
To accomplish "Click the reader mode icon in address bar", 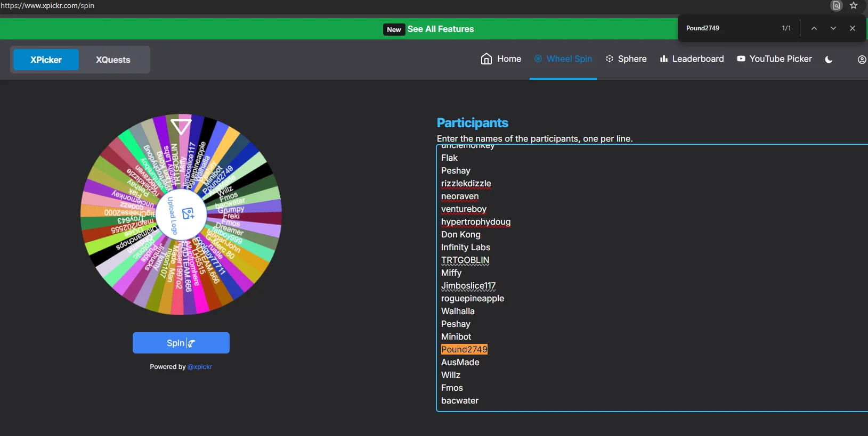I will (x=837, y=5).
